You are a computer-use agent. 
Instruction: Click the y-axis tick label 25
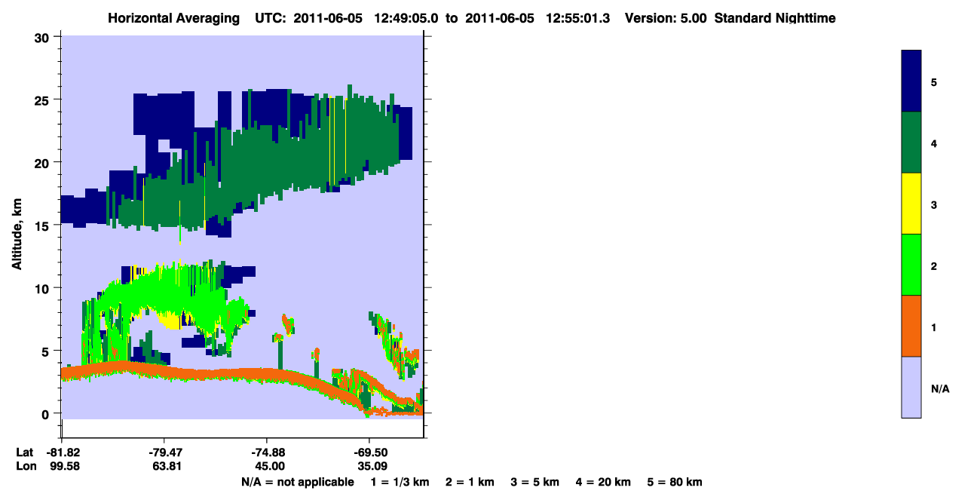pyautogui.click(x=43, y=100)
